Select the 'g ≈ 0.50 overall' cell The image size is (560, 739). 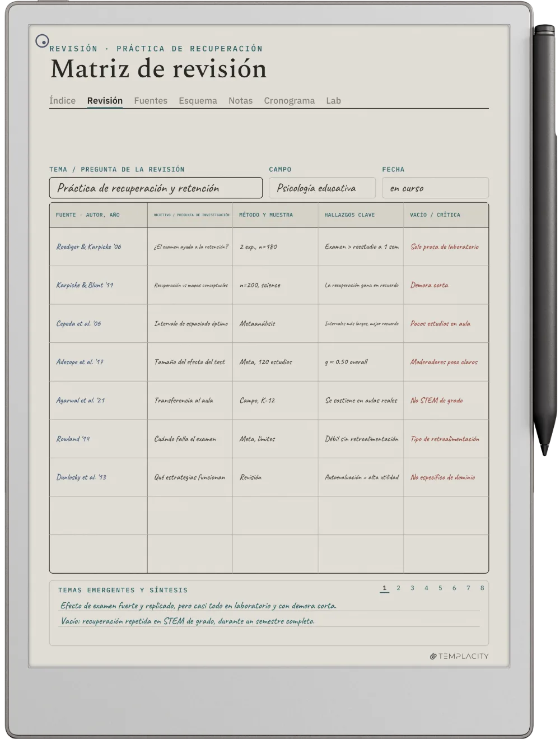point(361,362)
